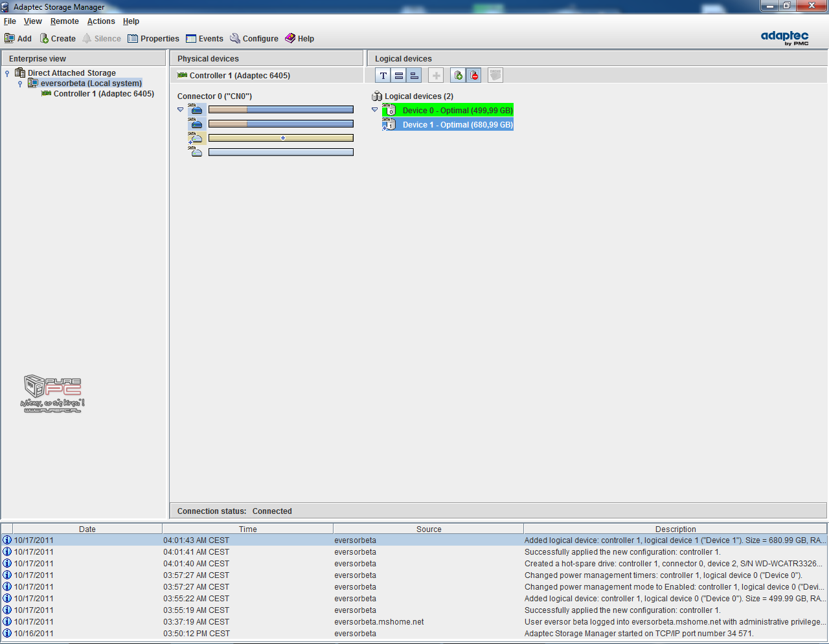Click the controller card icon in Physical devices
This screenshot has width=829, height=644.
point(182,75)
